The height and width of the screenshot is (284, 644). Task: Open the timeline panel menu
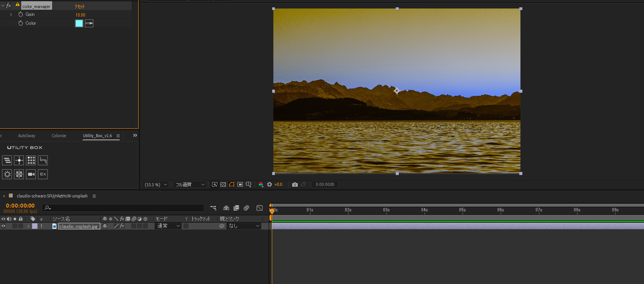[x=94, y=196]
